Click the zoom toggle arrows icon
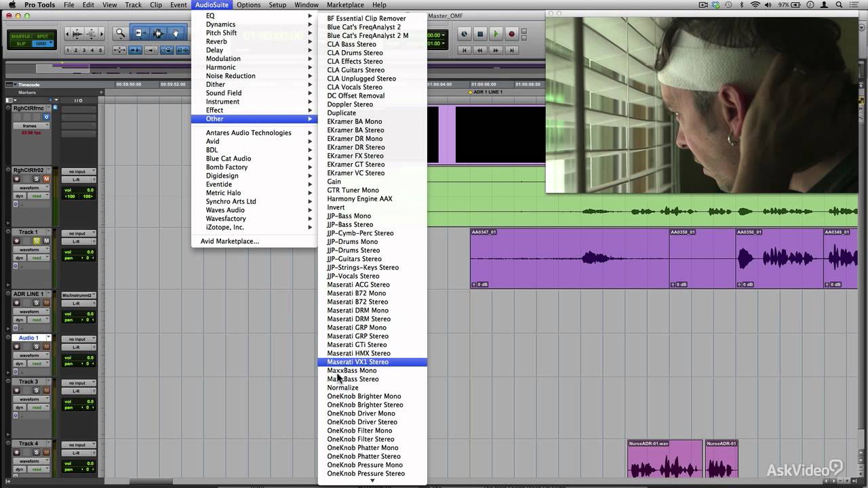 point(120,50)
